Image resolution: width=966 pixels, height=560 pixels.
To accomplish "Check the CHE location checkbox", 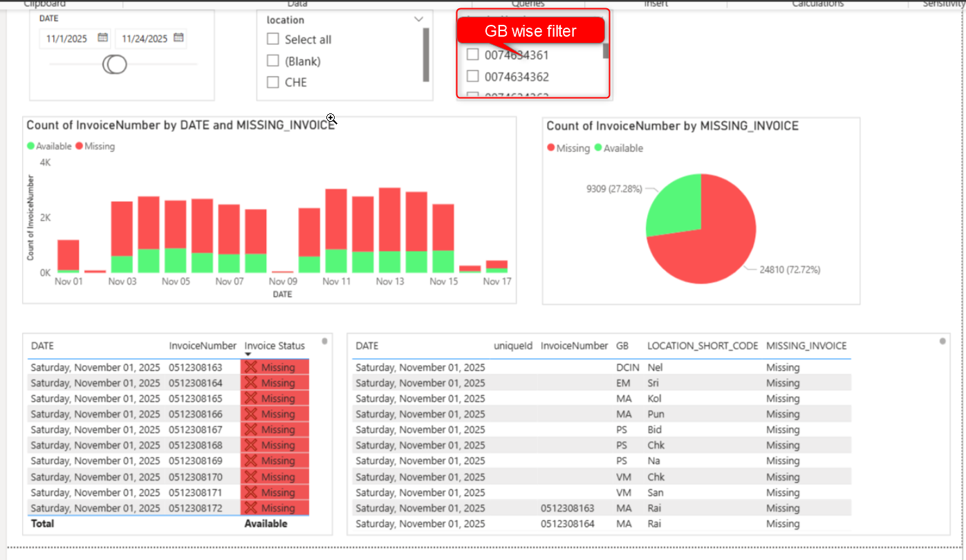I will (x=273, y=82).
